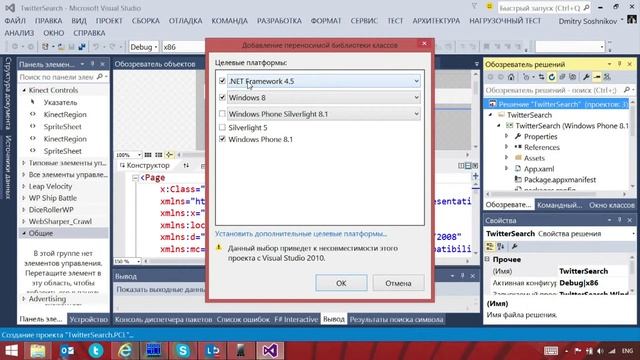Collapse the Прочее category in Properties
Viewport: 640px width, 360px height.
[x=487, y=259]
